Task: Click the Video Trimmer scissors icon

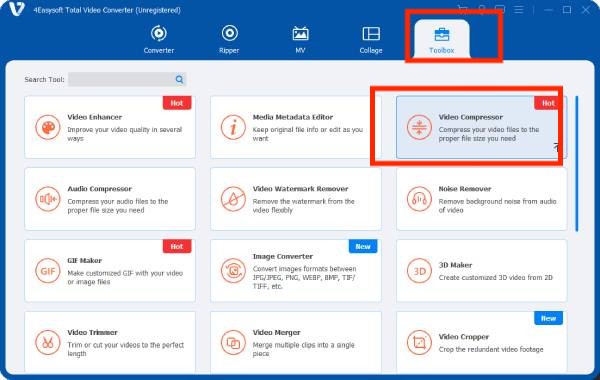Action: pos(48,342)
